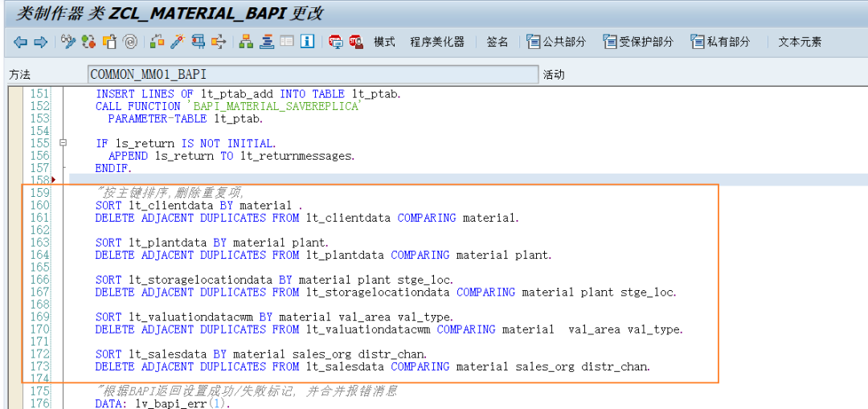Click the Enhance spiral icon
This screenshot has height=409, width=868.
point(130,42)
